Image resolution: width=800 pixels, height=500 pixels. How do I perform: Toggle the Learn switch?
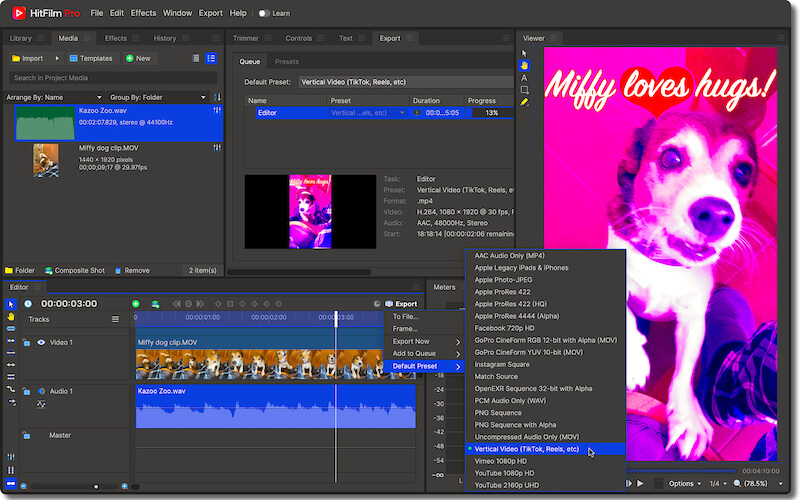point(264,13)
